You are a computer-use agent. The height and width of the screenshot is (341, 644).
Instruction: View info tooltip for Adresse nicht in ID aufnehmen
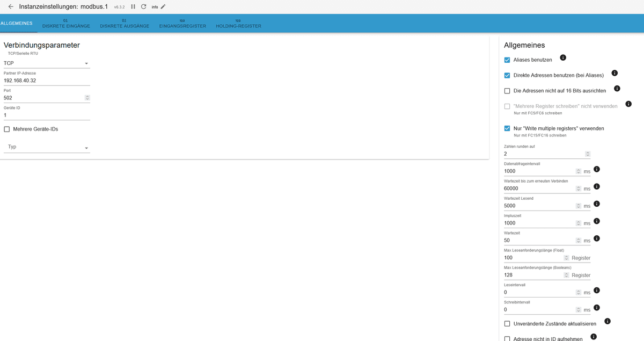[592, 336]
